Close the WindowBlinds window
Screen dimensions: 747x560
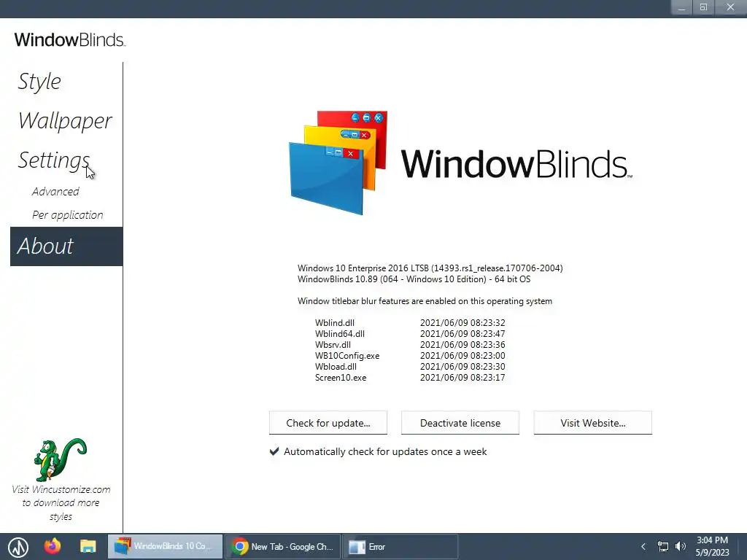click(730, 7)
